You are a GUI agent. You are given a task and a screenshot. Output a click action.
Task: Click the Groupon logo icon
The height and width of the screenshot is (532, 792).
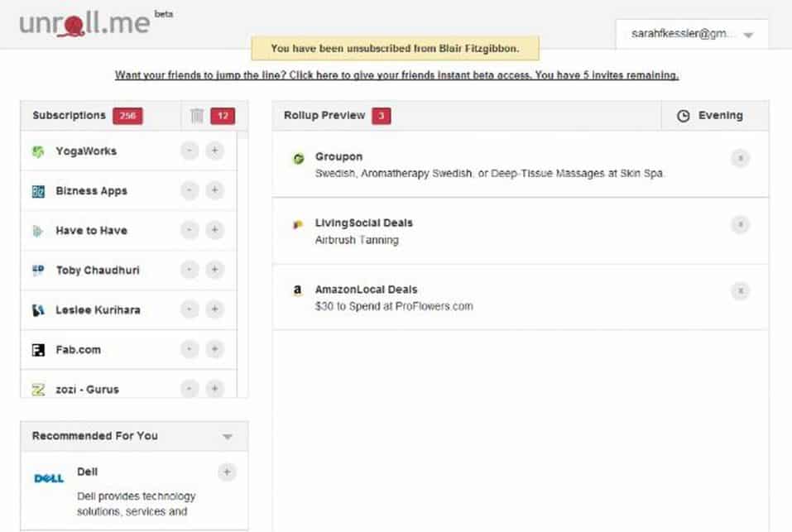[x=299, y=159]
